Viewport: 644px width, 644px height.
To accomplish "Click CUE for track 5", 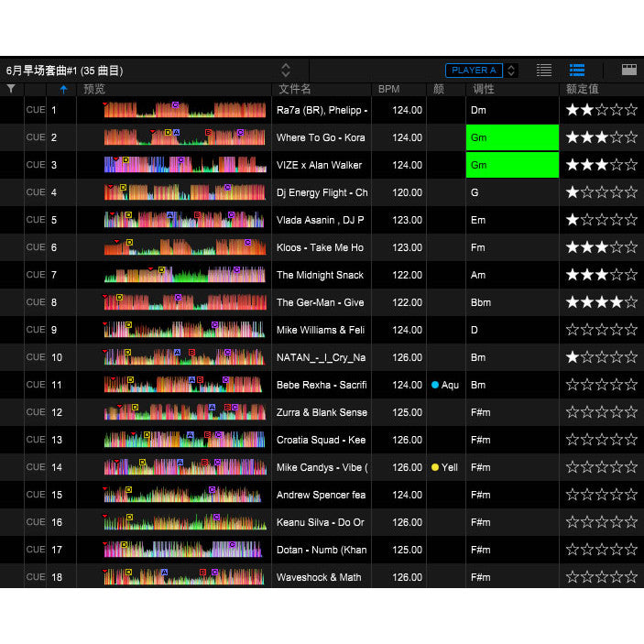I will [36, 220].
